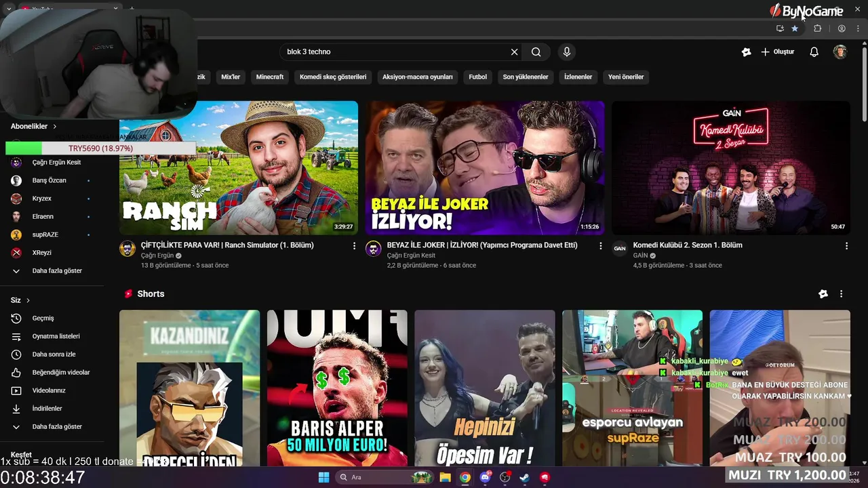Screen dimensions: 868x488
Task: Open GAİN channel avatar
Action: point(620,249)
